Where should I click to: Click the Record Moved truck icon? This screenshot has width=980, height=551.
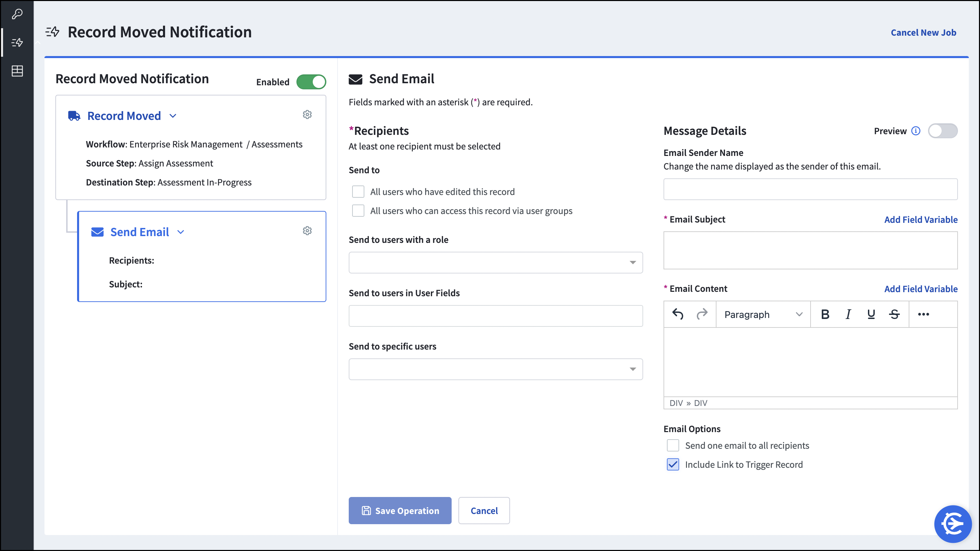click(x=74, y=116)
